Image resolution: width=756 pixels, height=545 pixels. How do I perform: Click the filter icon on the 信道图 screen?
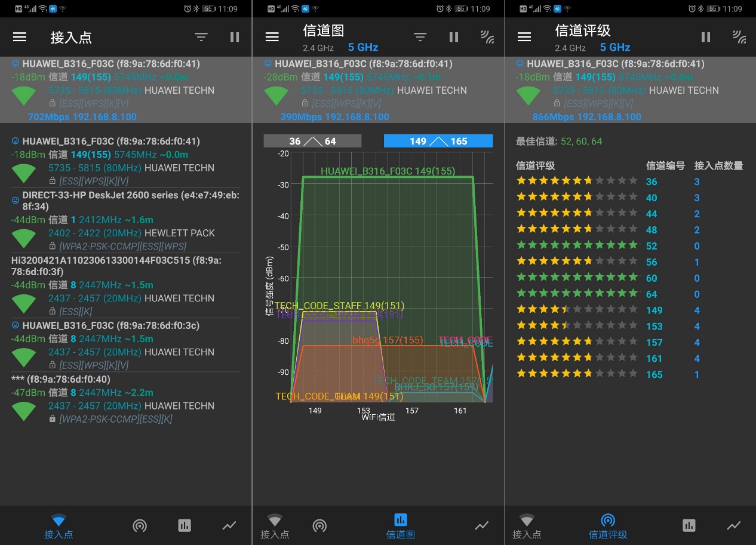point(420,37)
